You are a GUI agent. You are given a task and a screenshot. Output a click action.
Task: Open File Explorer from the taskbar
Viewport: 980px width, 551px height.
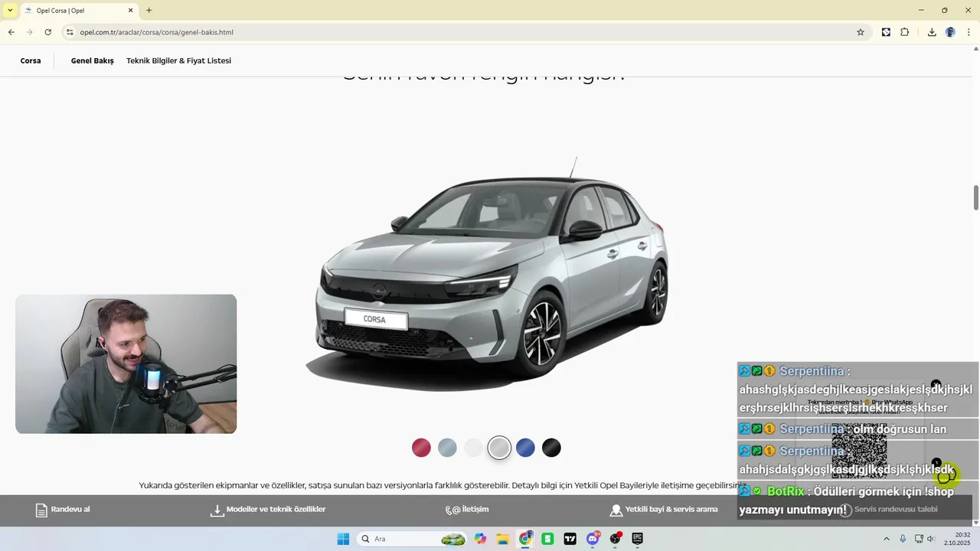coord(503,539)
